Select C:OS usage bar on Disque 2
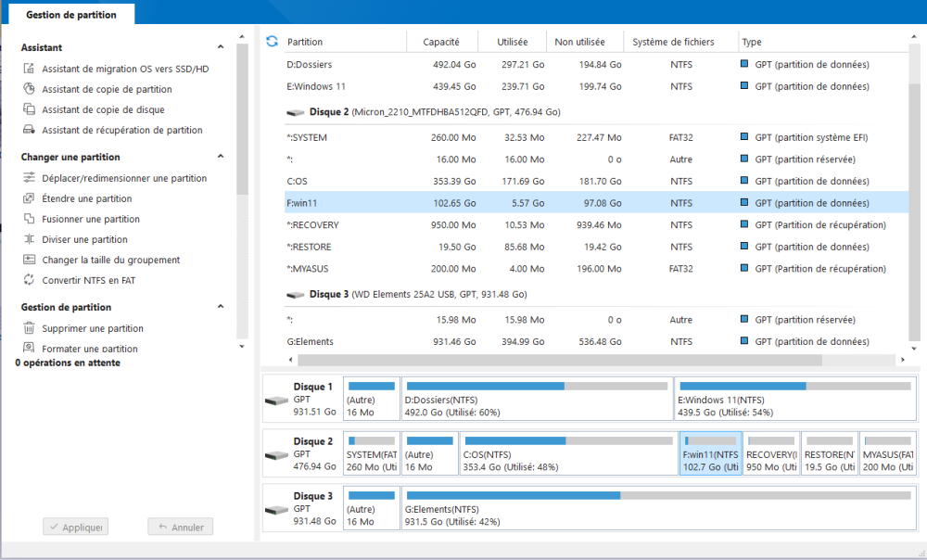The height and width of the screenshot is (560, 927). click(569, 440)
